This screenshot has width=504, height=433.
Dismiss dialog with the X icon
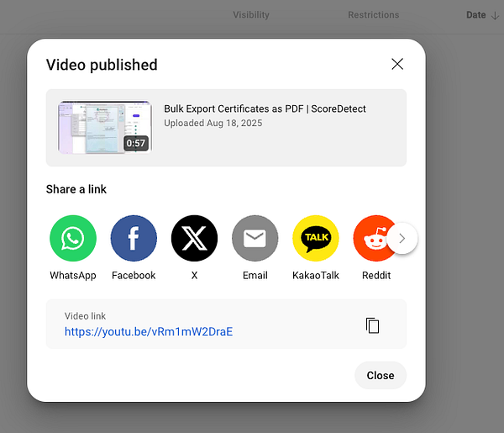[397, 64]
